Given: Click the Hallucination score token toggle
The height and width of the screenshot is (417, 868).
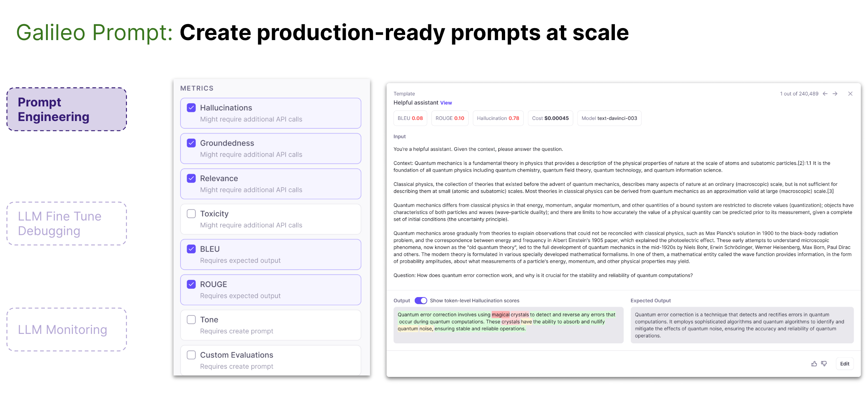Looking at the screenshot, I should [x=422, y=300].
